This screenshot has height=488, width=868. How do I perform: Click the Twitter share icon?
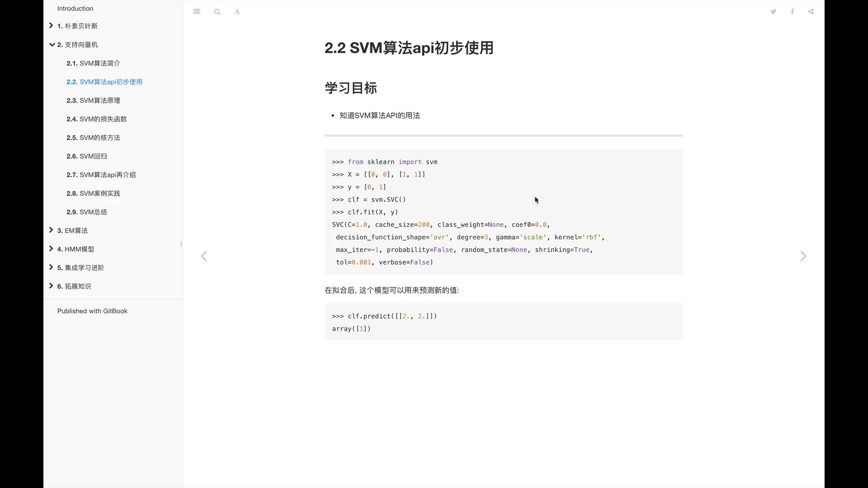tap(773, 11)
